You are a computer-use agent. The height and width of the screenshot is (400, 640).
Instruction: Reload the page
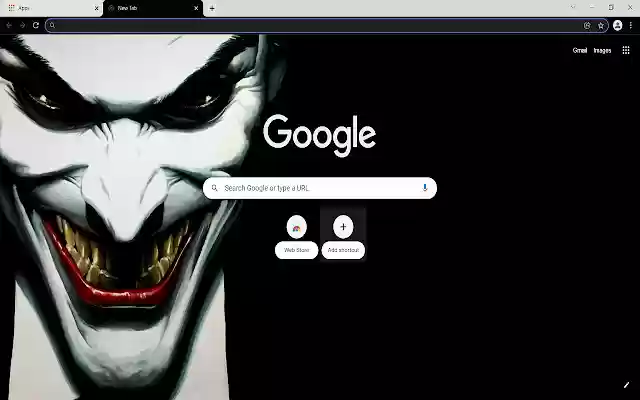pyautogui.click(x=36, y=25)
